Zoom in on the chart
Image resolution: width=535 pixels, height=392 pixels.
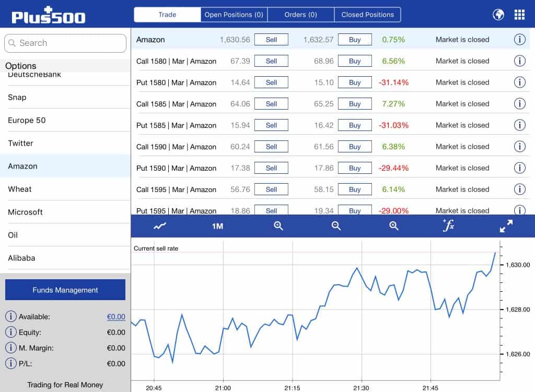(278, 226)
